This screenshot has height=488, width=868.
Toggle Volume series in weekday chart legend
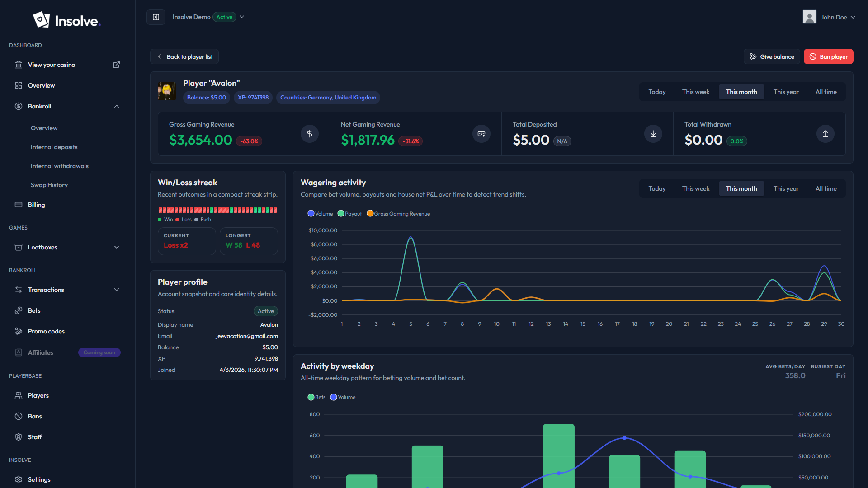(x=343, y=397)
